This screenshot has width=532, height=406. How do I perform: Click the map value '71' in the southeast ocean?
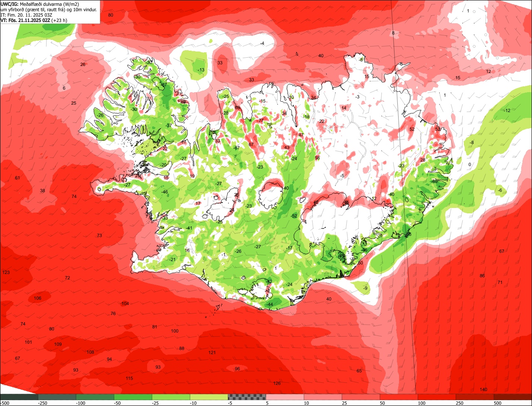[x=500, y=282]
